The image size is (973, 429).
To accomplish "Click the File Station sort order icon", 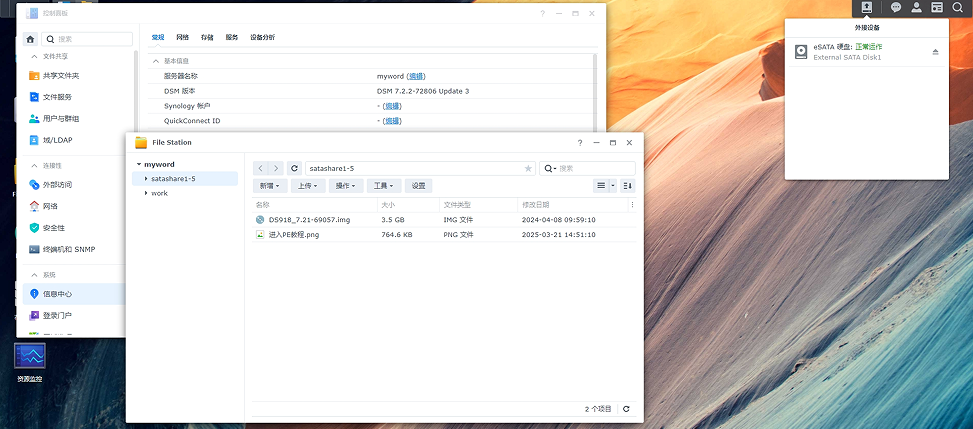I will click(628, 186).
